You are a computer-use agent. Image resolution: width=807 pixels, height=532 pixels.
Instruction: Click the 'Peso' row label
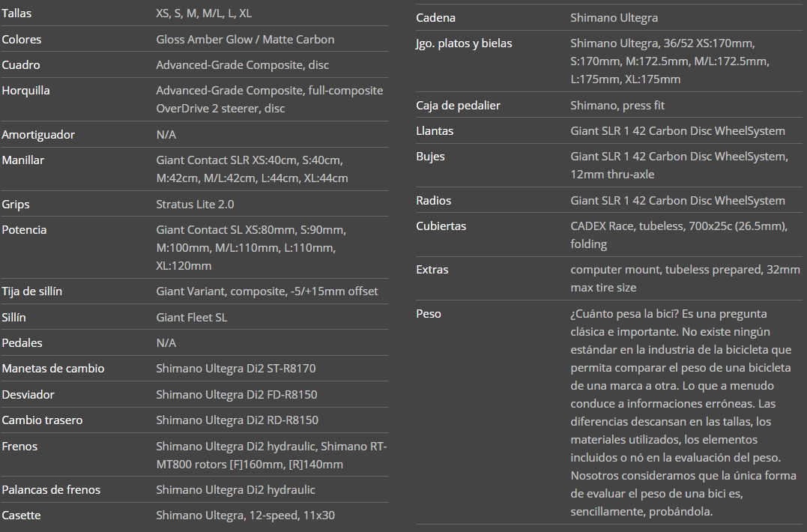[429, 314]
